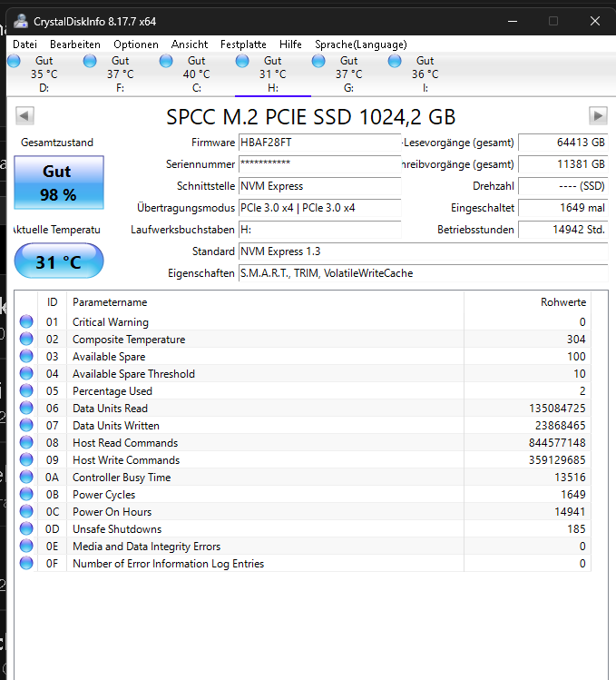Screen dimensions: 616x680
Task: Click the 31 °C temperature button
Action: point(59,261)
